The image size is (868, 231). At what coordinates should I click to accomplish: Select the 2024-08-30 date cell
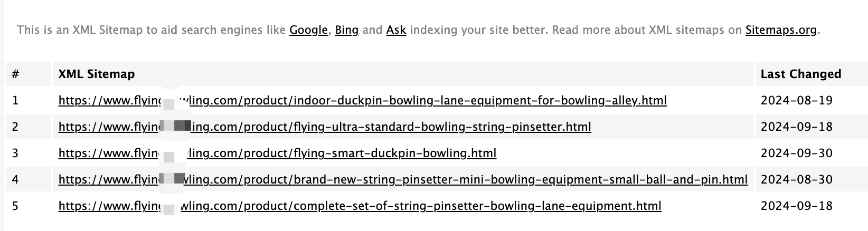tap(796, 180)
